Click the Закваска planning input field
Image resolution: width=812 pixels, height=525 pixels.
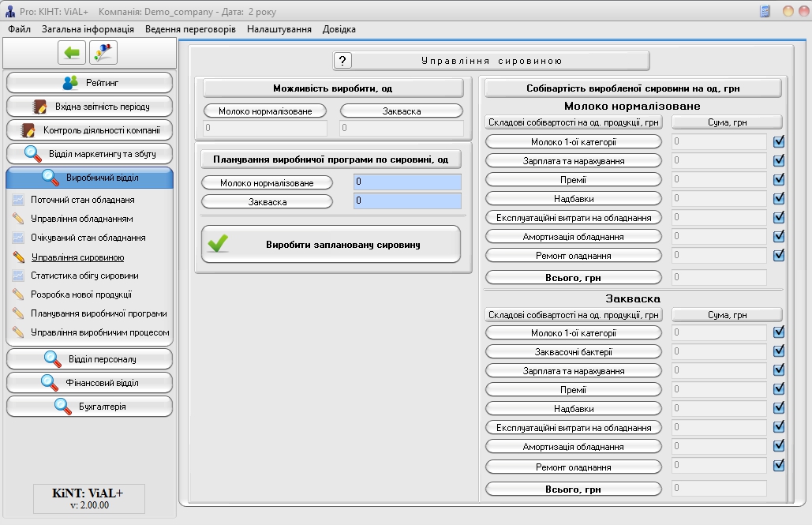pos(407,201)
